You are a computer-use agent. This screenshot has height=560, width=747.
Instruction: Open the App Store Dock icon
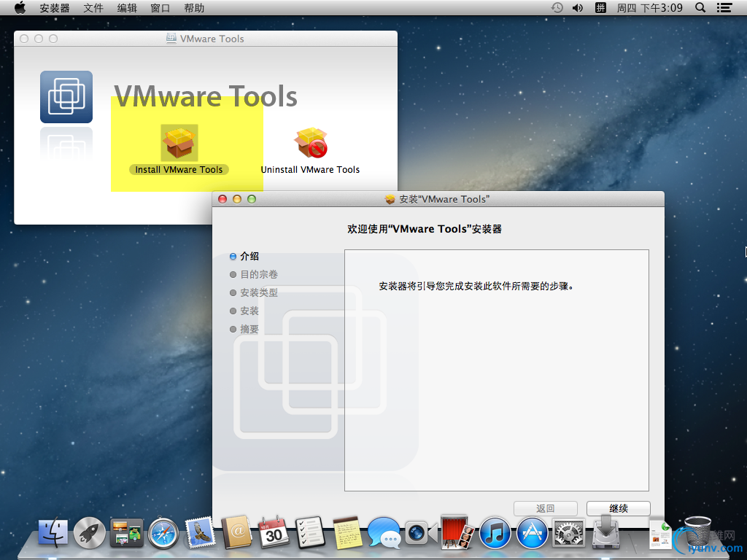pos(532,533)
